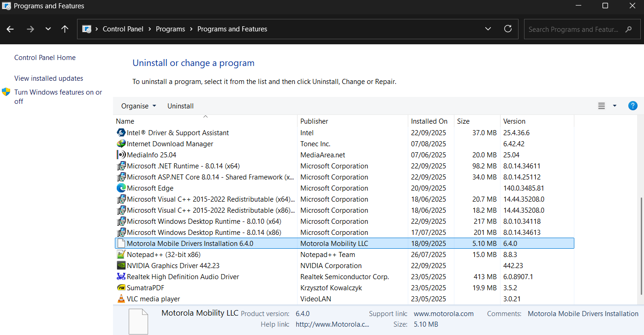Open Programs from the breadcrumb path

click(x=170, y=29)
